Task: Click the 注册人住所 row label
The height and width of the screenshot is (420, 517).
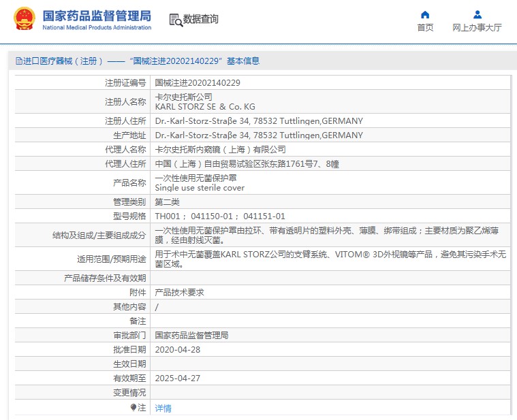Action: click(125, 121)
